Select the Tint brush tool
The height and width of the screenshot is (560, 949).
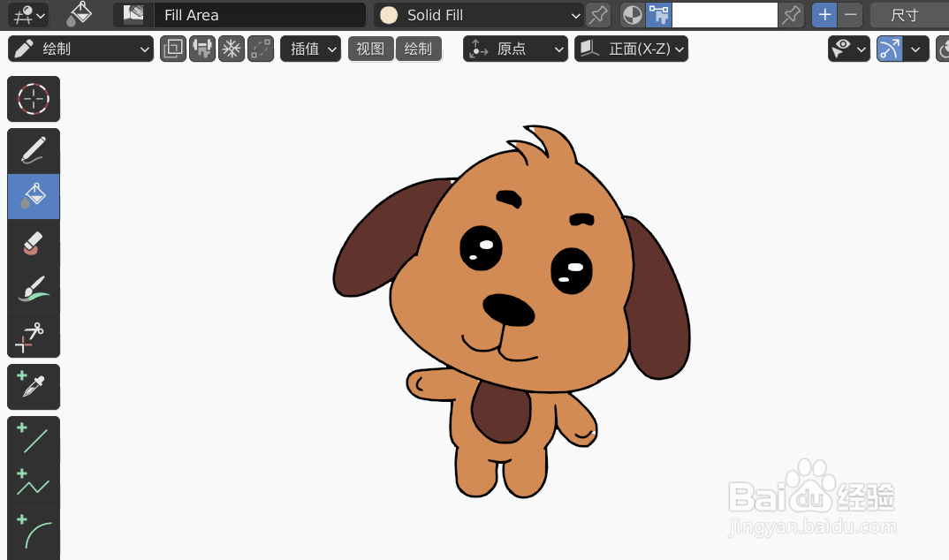point(34,288)
